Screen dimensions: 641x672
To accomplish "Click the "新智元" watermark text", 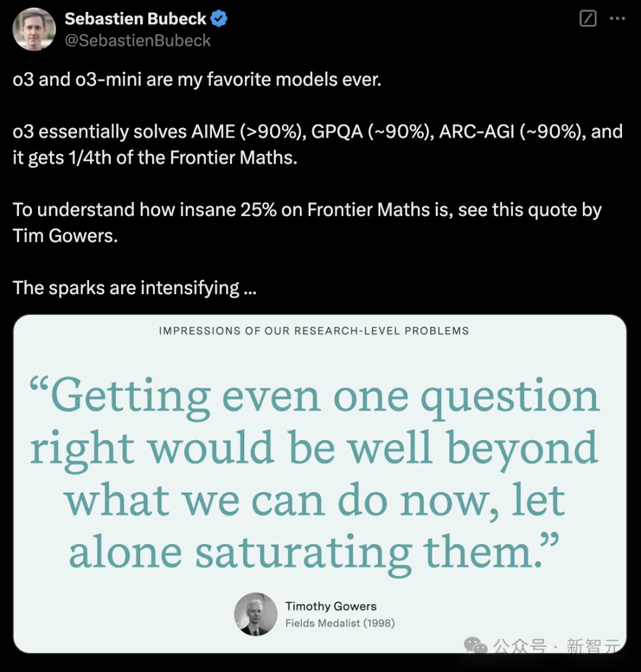I will click(592, 646).
